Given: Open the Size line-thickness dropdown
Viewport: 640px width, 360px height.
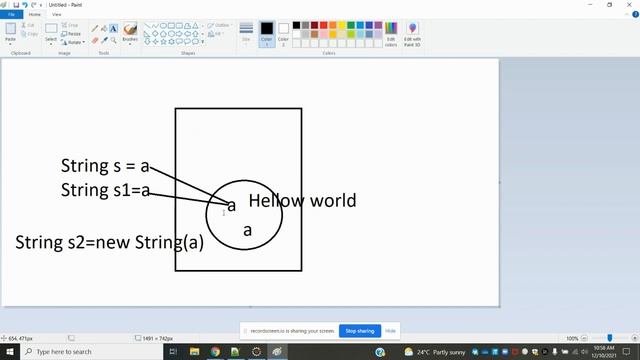Looking at the screenshot, I should pyautogui.click(x=246, y=34).
